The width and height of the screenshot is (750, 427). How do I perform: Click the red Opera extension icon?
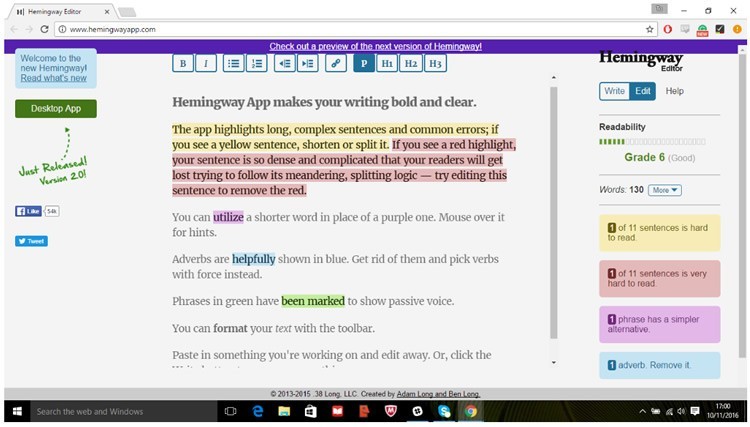pos(668,29)
